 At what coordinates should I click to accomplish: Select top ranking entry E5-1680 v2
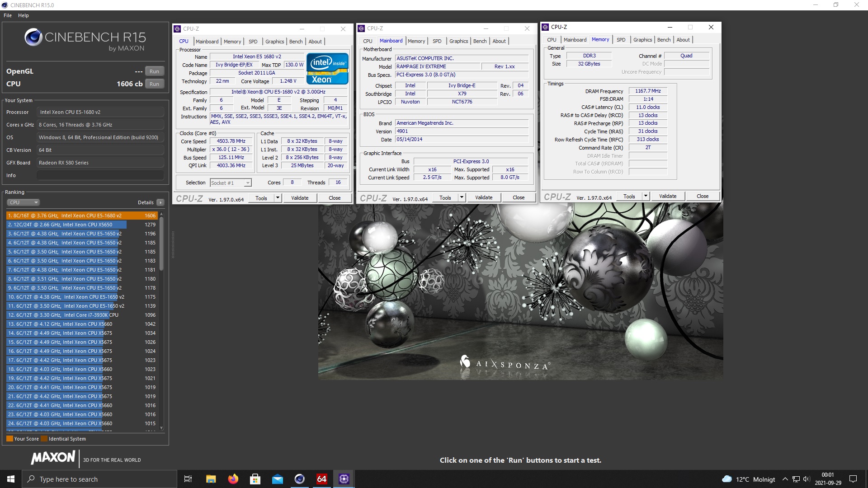coord(82,216)
